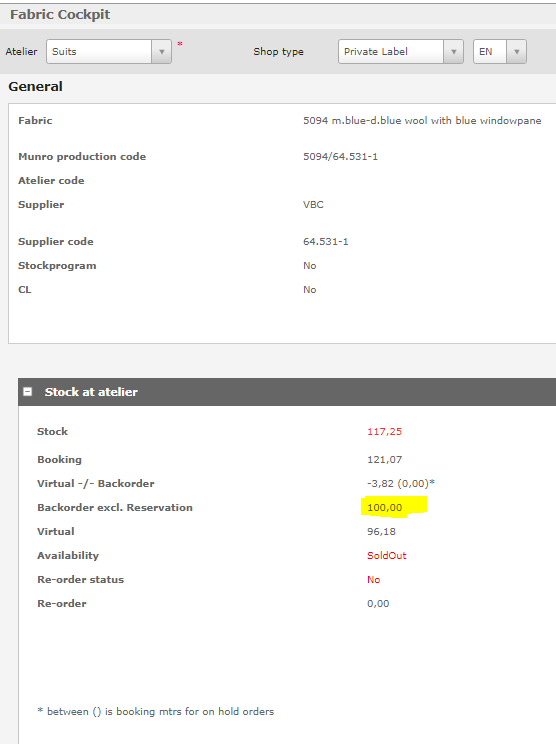
Task: Click the General section heading
Action: [x=36, y=87]
